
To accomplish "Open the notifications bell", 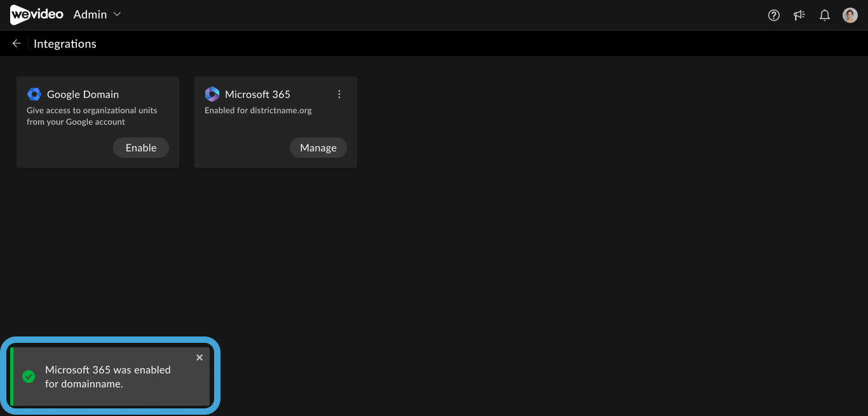I will [x=825, y=15].
